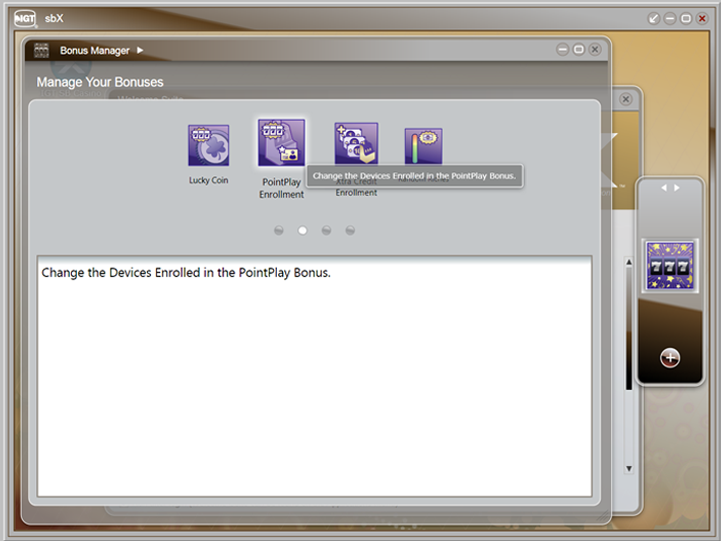Select the second page indicator dot

pyautogui.click(x=303, y=230)
